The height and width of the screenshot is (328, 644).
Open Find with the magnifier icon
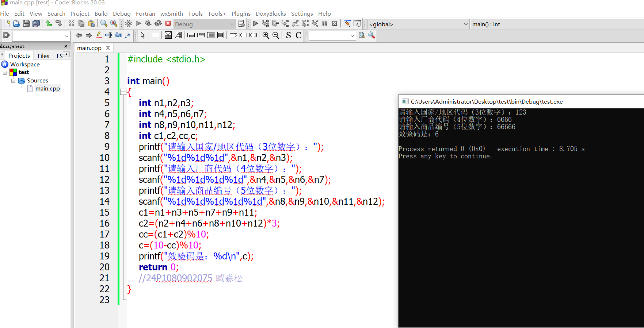point(104,24)
